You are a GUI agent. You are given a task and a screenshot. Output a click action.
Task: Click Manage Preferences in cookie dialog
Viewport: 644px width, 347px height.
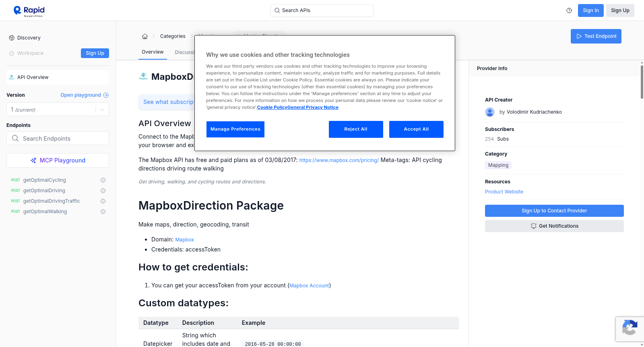[x=235, y=129]
